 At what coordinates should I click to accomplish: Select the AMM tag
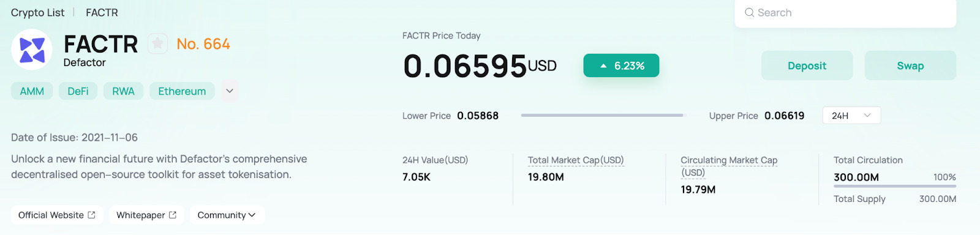(x=32, y=91)
